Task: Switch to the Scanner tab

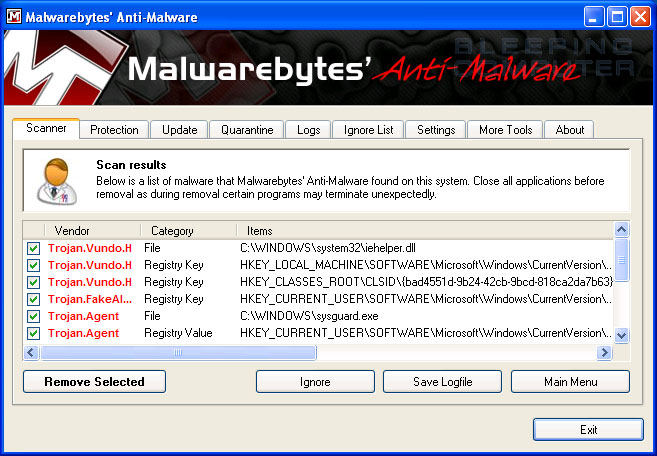Action: click(x=46, y=128)
